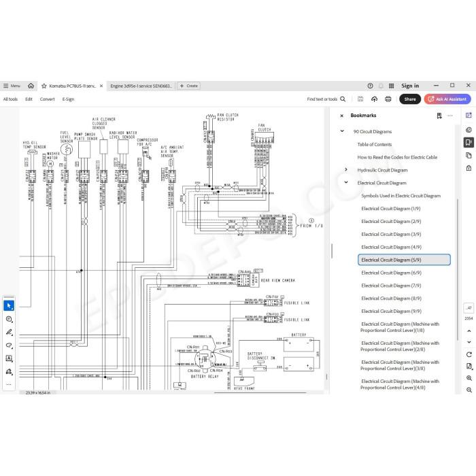Open Electrical Circuit Diagram (7/9) bookmark
Viewport: 476px width, 476px height.
tap(391, 286)
